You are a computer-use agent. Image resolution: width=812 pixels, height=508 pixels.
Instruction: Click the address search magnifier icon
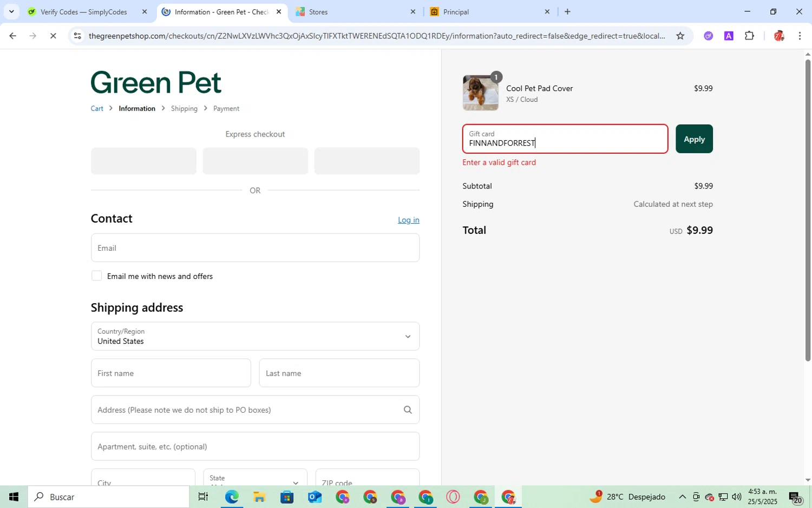[408, 409]
